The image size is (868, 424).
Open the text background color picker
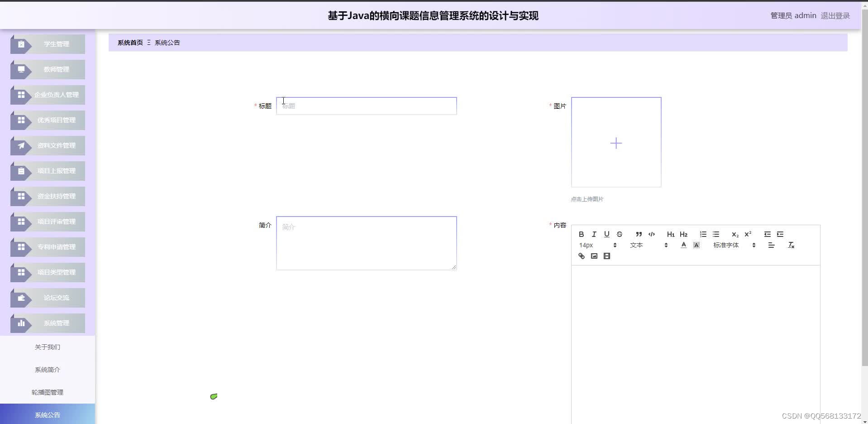tap(696, 245)
